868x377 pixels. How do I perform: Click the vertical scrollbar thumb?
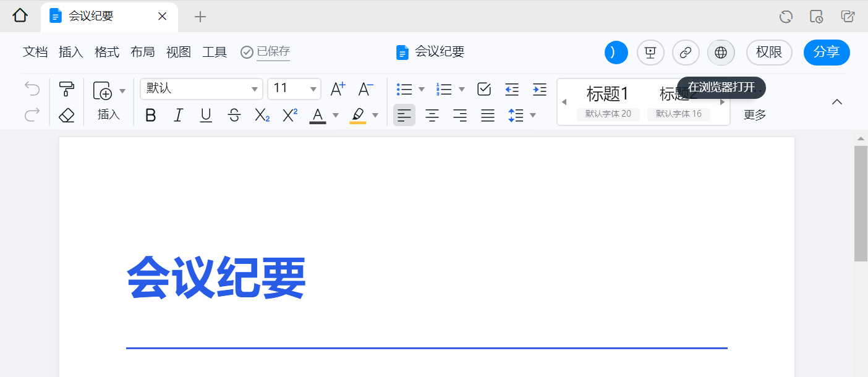[861, 203]
